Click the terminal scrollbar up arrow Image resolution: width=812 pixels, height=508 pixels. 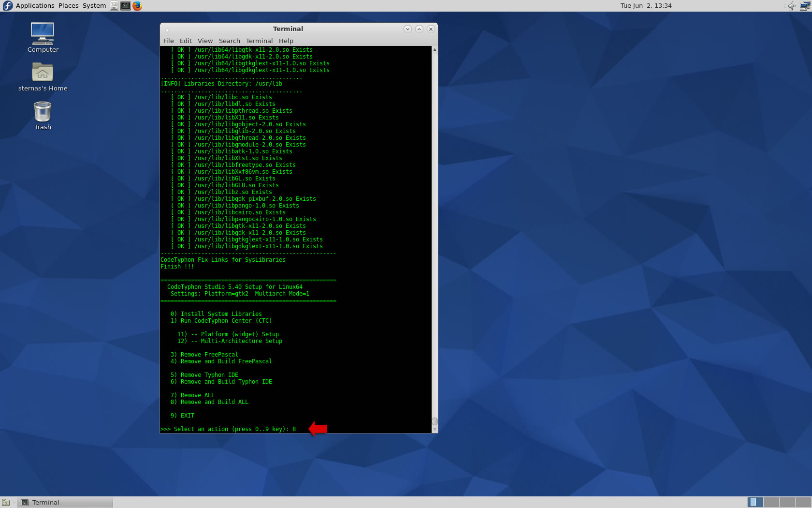435,50
